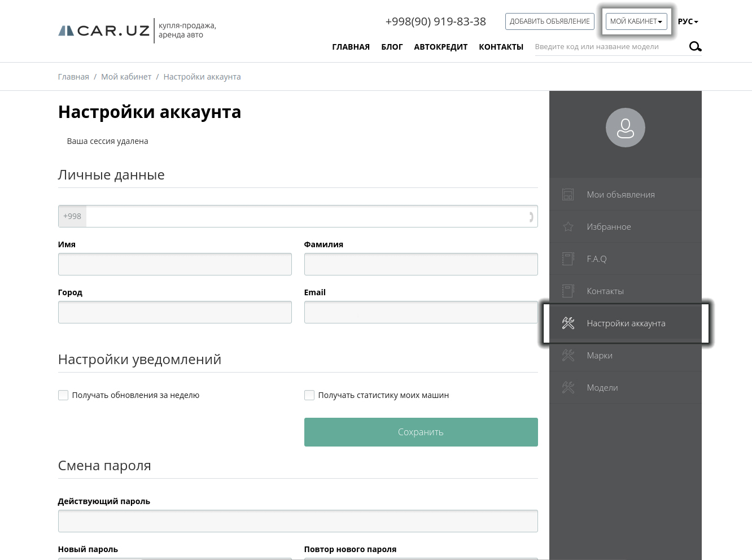Select F.A.Q in sidebar

tap(626, 259)
